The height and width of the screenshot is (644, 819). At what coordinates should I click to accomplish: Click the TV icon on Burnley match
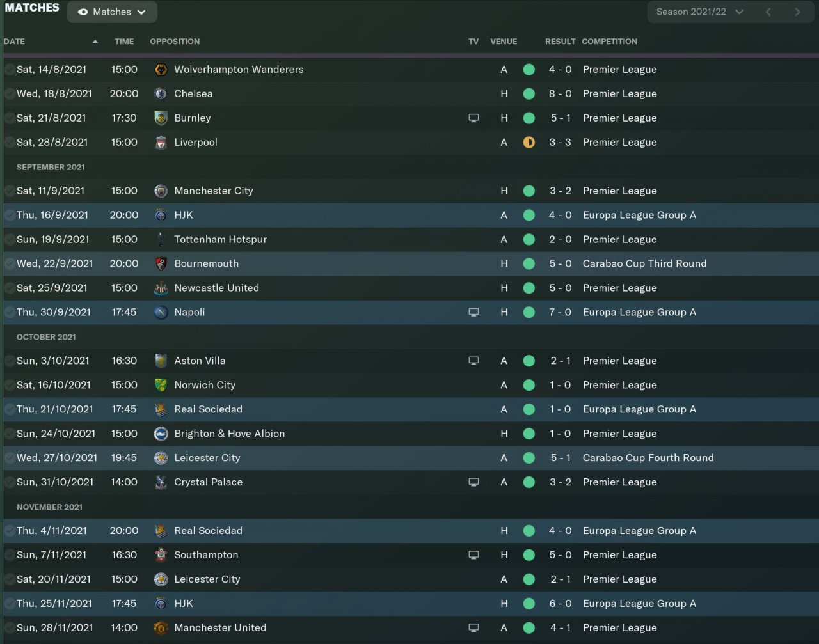coord(473,118)
